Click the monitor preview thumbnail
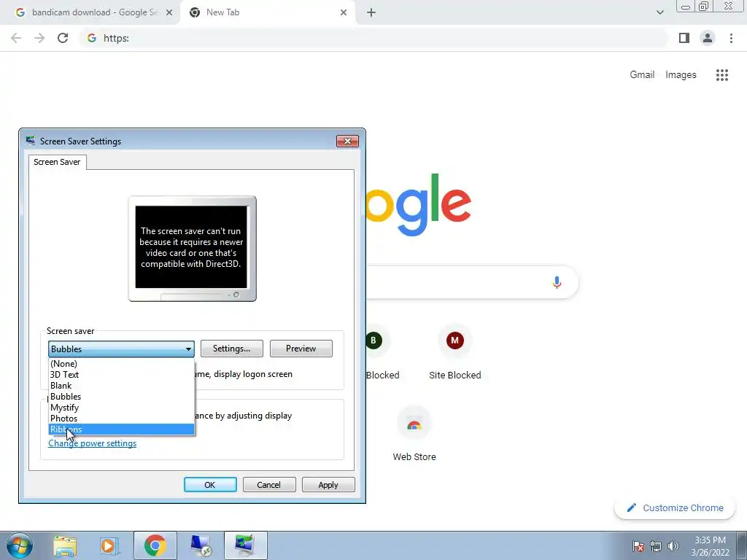This screenshot has width=747, height=560. [x=192, y=249]
